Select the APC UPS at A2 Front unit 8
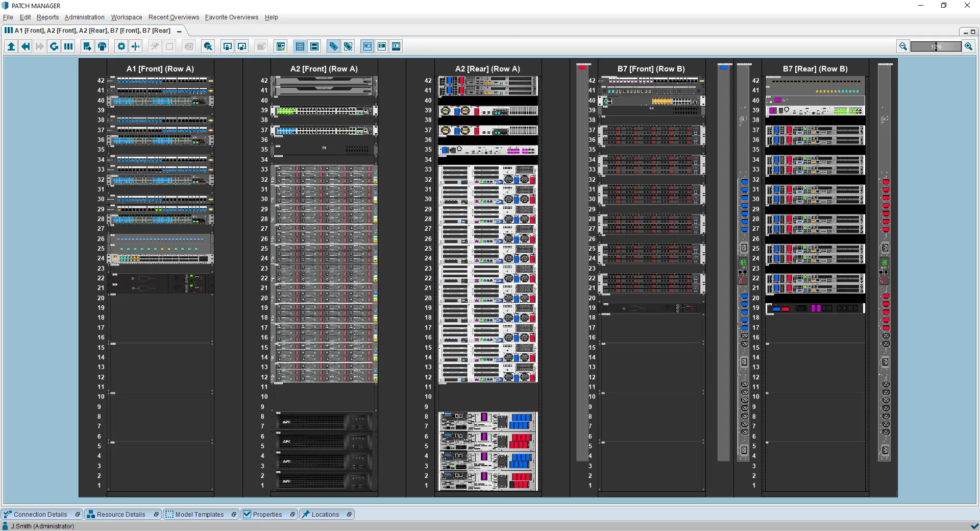 coord(324,422)
